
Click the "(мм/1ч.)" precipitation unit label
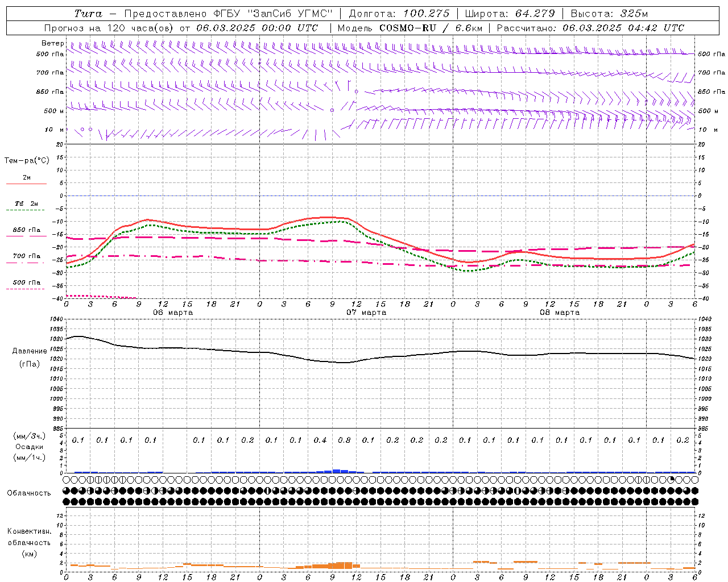point(30,458)
